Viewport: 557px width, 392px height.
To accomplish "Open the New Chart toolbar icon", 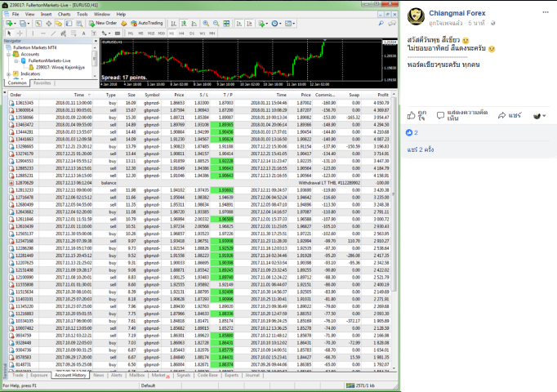I will coord(9,24).
